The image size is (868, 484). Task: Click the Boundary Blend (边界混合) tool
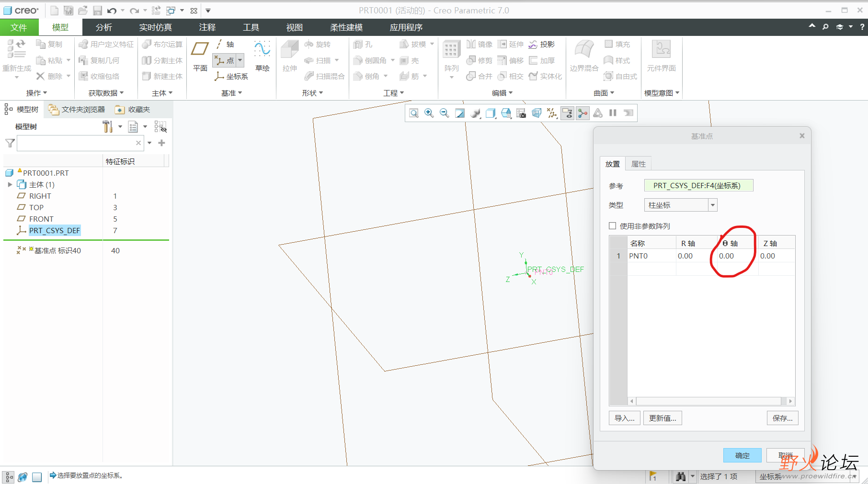[x=584, y=56]
